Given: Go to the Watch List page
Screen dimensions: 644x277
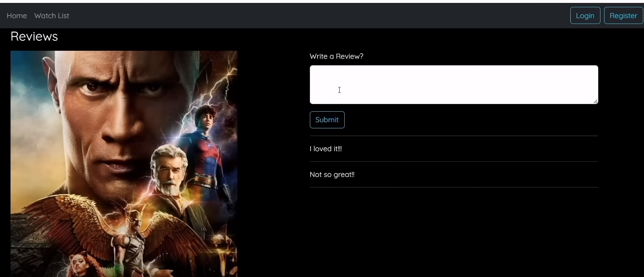Looking at the screenshot, I should click(52, 16).
